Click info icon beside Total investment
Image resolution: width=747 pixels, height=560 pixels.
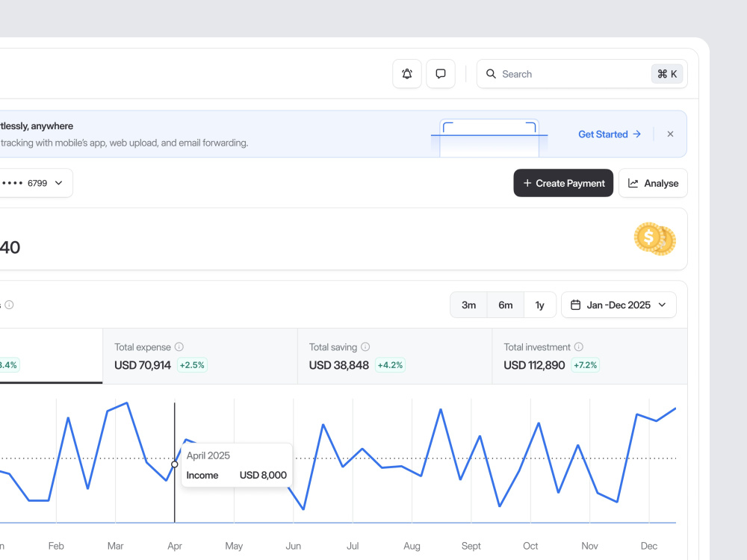578,346
